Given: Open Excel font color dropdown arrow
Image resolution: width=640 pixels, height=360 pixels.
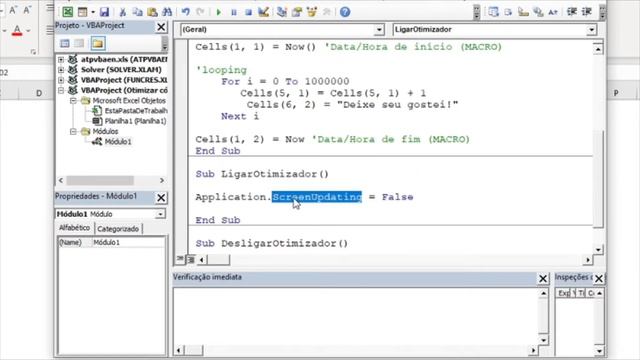Looking at the screenshot, I should point(28,31).
